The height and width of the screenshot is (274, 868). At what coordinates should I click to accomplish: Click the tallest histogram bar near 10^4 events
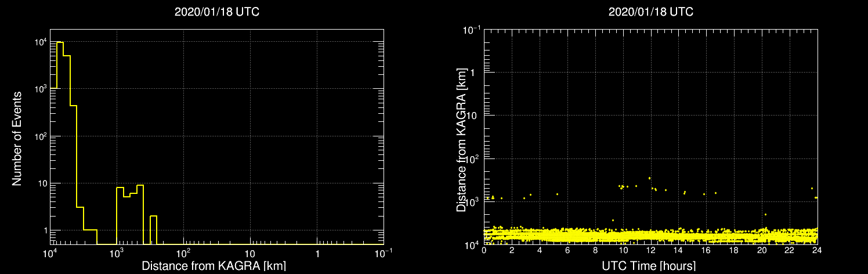coord(60,143)
